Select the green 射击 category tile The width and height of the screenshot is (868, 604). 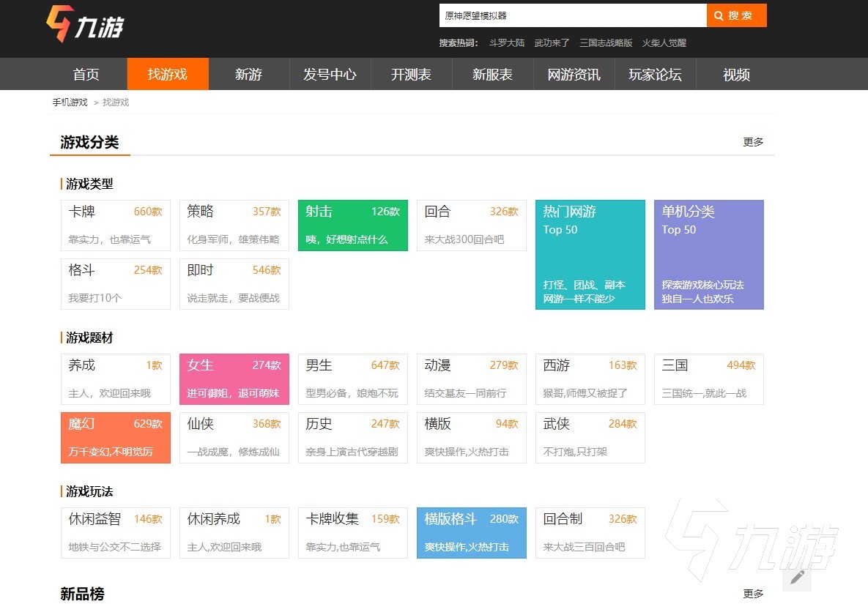click(x=352, y=225)
